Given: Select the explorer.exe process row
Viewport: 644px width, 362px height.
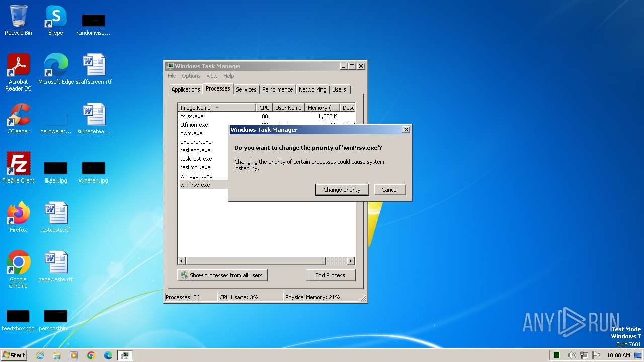Looking at the screenshot, I should pos(203,142).
